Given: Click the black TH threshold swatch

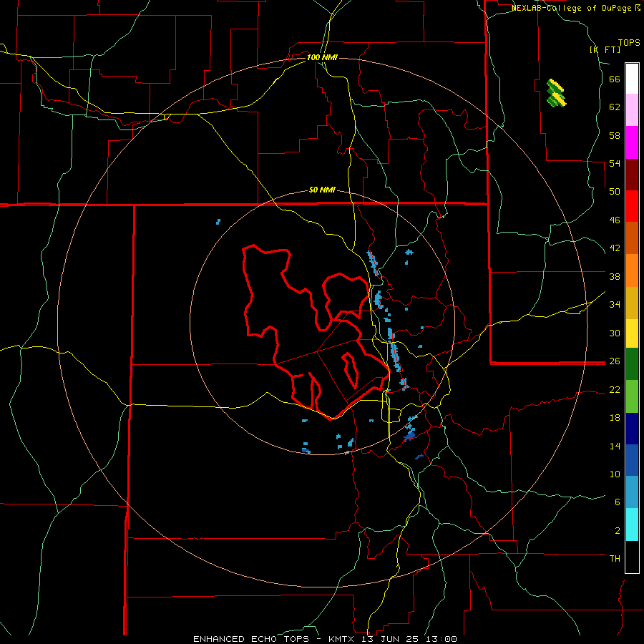Looking at the screenshot, I should pos(632,557).
